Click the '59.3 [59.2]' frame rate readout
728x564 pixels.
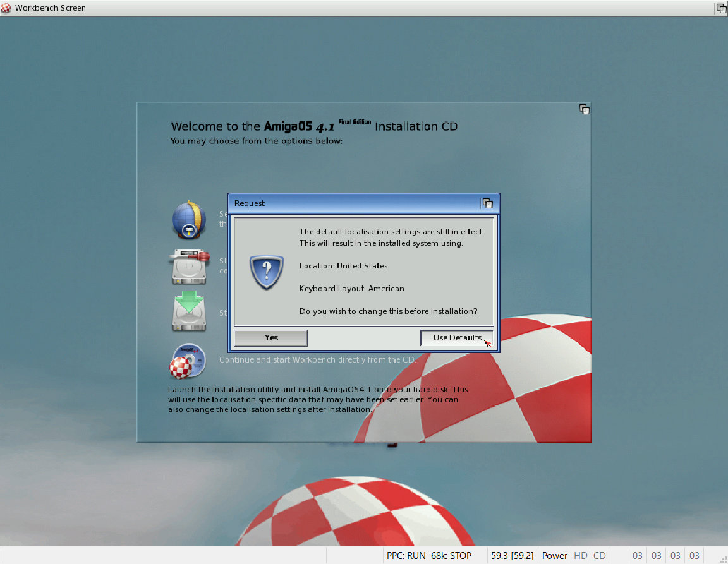[512, 556]
